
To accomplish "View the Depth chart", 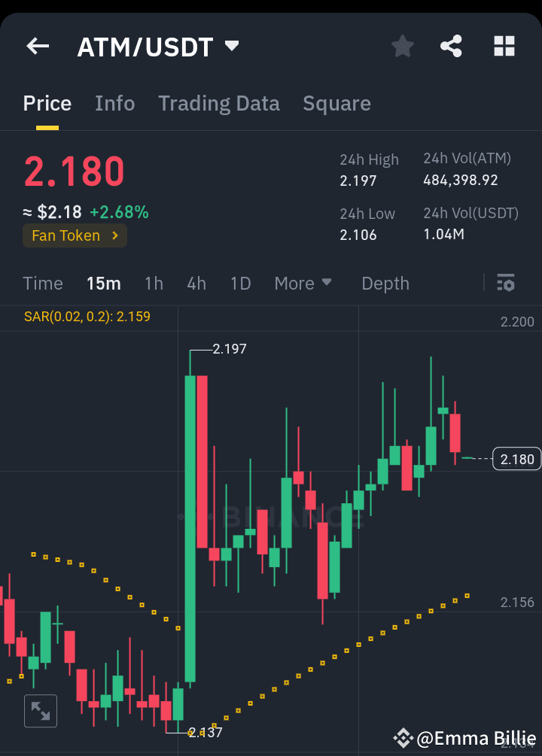I will coord(385,284).
